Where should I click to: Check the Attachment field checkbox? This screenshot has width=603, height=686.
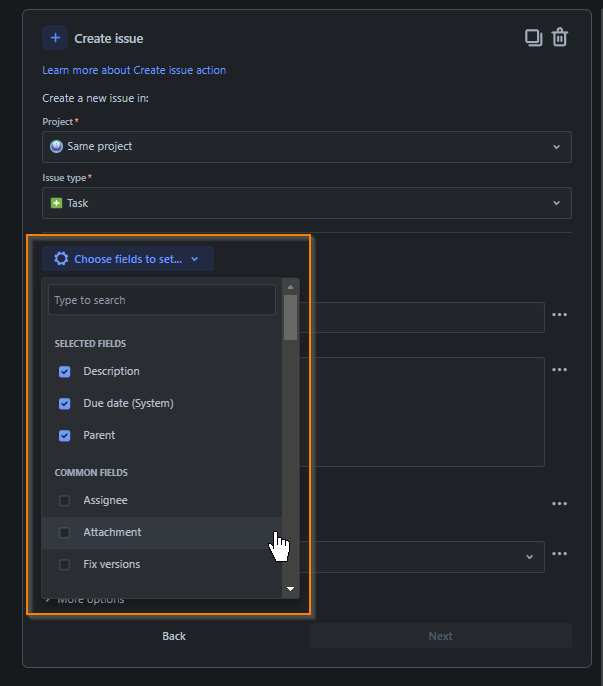pos(64,532)
